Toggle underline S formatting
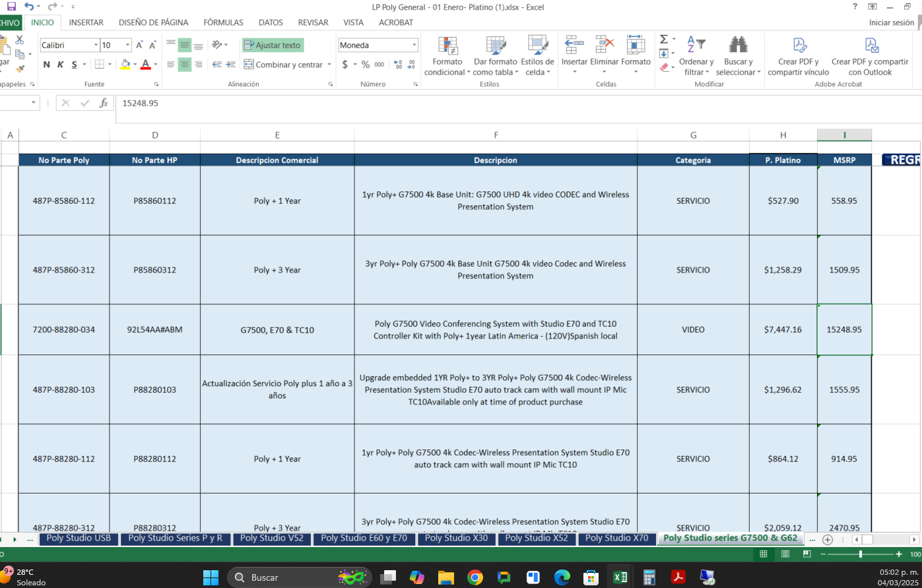This screenshot has width=922, height=588. click(74, 64)
